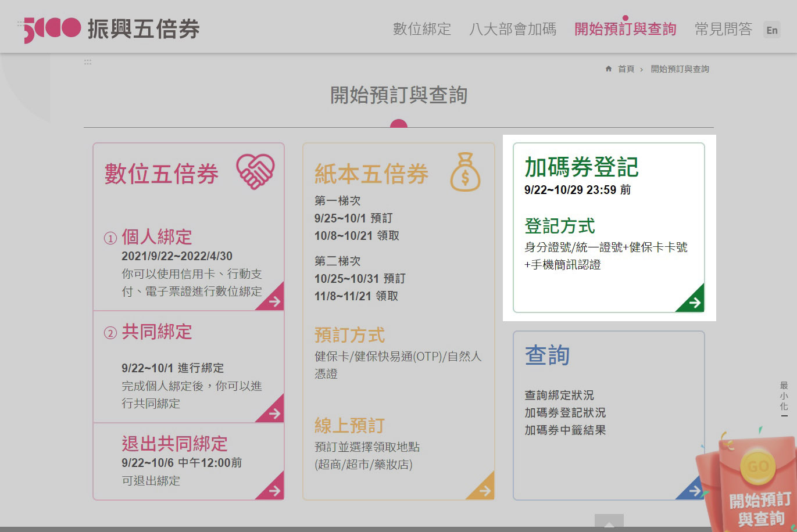
Task: Open the 數位綁定 menu item
Action: click(422, 29)
